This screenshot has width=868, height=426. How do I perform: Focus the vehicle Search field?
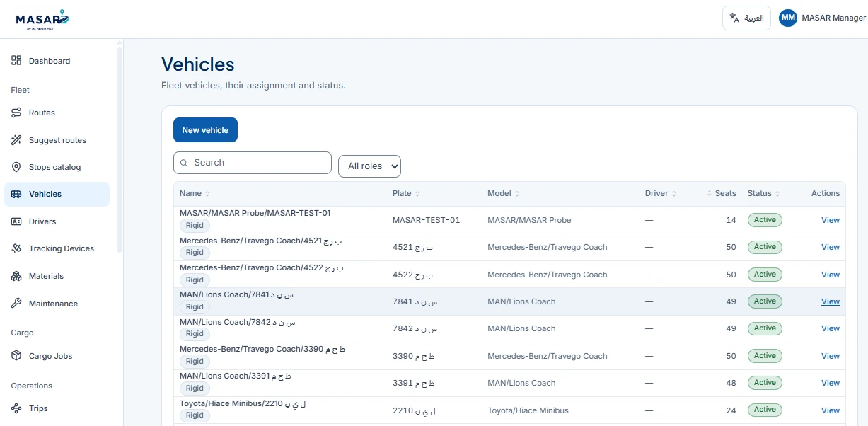(253, 163)
